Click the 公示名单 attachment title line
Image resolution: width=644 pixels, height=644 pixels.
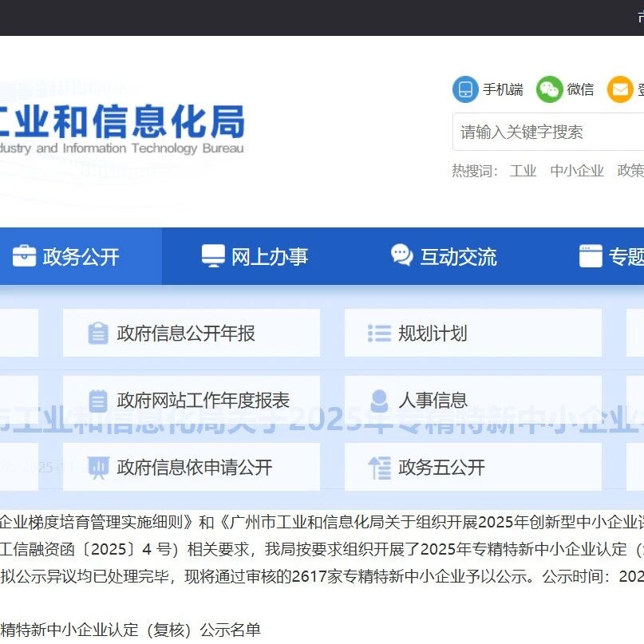[x=130, y=630]
